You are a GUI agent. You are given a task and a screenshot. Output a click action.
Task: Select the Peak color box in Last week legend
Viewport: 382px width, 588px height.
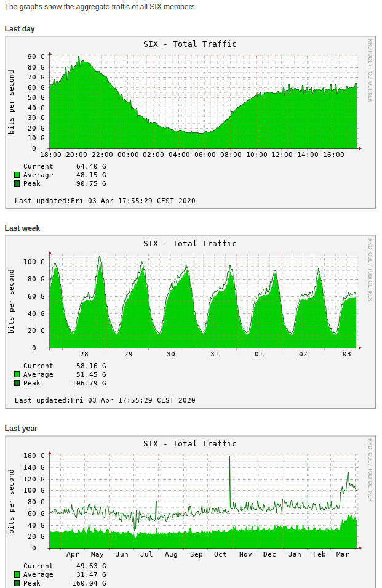17,383
